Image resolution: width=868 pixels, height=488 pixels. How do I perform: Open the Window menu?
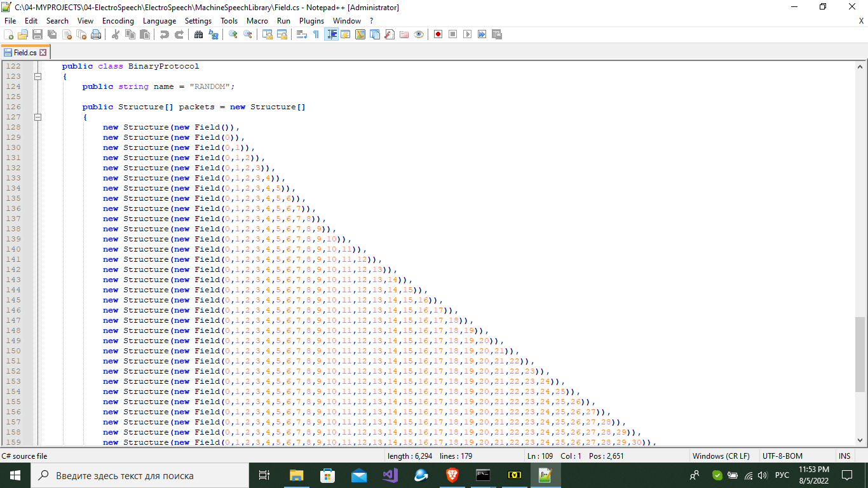click(347, 21)
